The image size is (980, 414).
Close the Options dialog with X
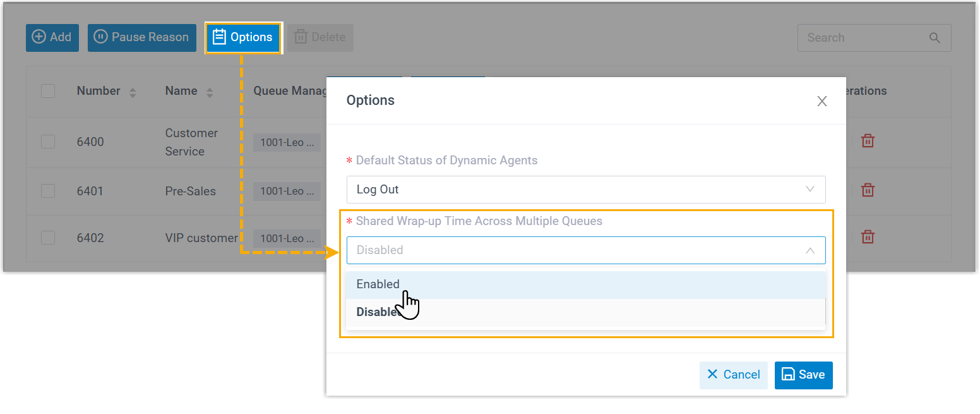tap(822, 101)
